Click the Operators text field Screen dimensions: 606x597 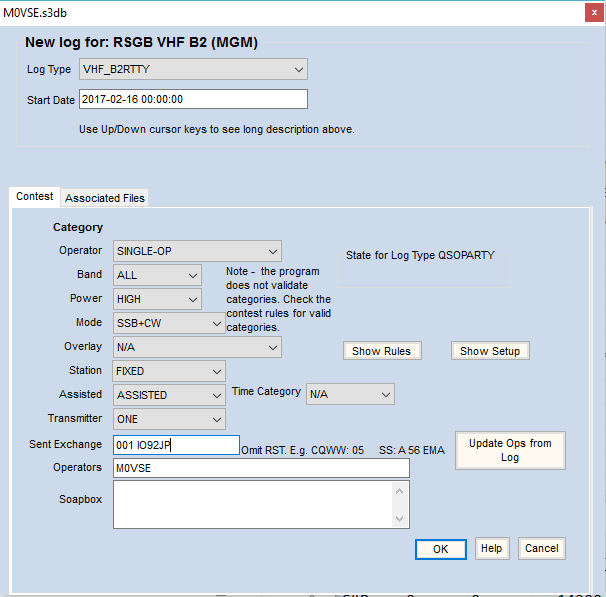pyautogui.click(x=260, y=468)
